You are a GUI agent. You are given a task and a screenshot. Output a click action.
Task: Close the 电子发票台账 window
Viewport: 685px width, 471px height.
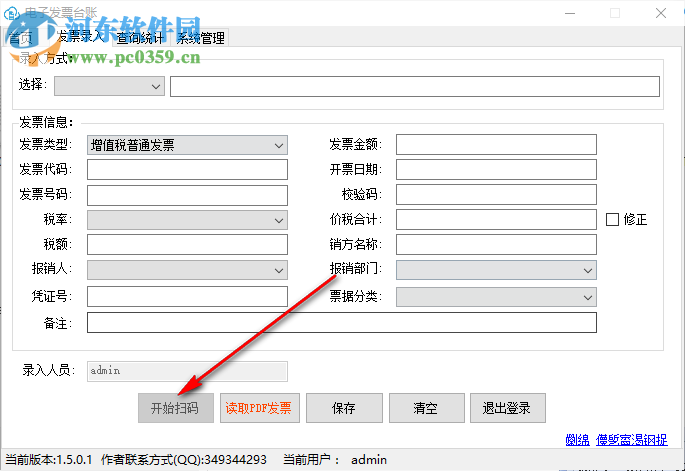click(661, 14)
